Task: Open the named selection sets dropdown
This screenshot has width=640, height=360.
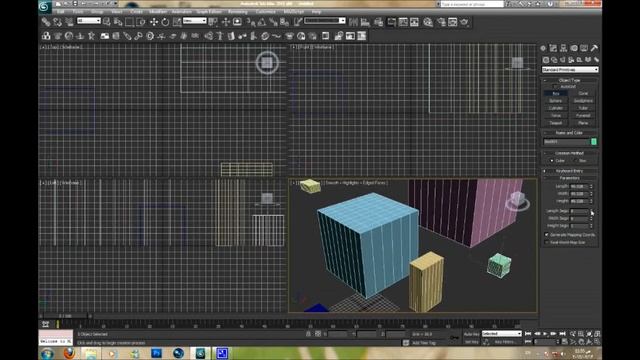Action: click(325, 20)
